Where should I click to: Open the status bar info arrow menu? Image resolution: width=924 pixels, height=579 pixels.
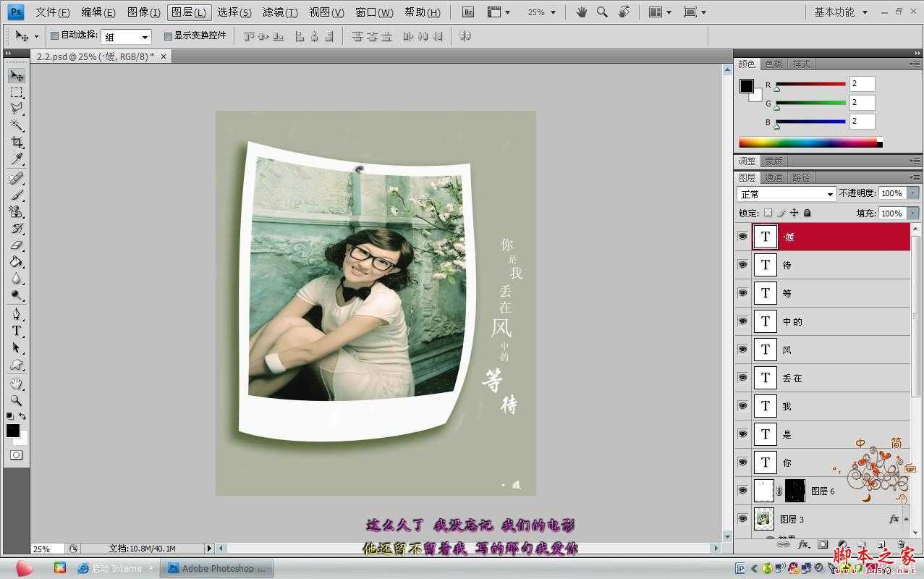(x=210, y=549)
